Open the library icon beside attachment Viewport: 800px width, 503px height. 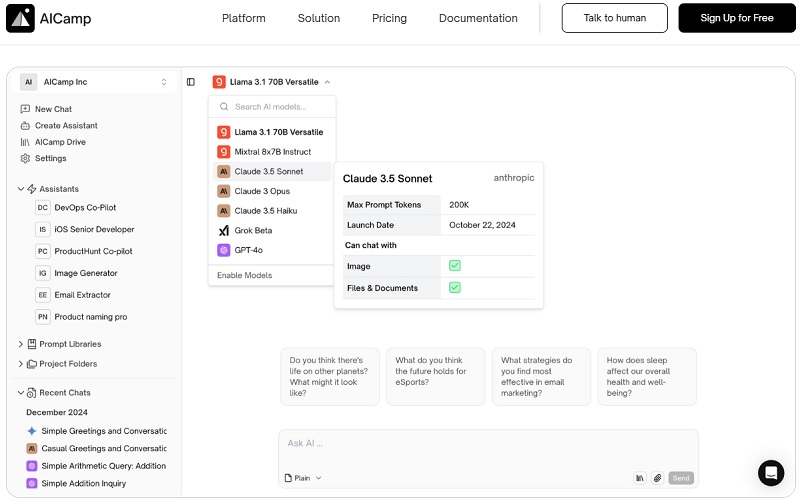(640, 478)
